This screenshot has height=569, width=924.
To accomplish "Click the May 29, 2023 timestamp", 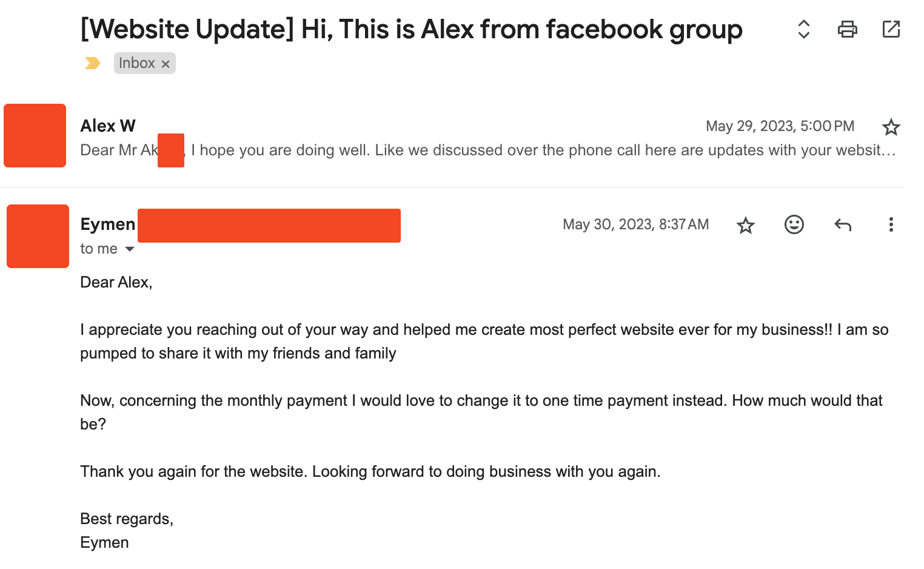I will click(x=780, y=126).
